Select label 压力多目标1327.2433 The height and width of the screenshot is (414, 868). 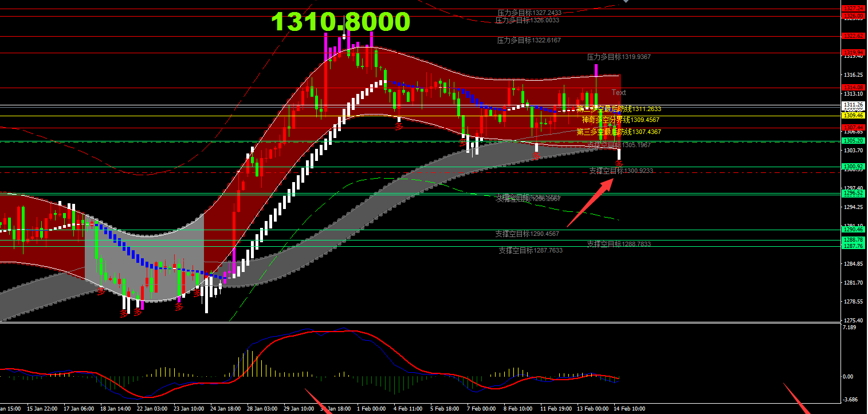[529, 12]
